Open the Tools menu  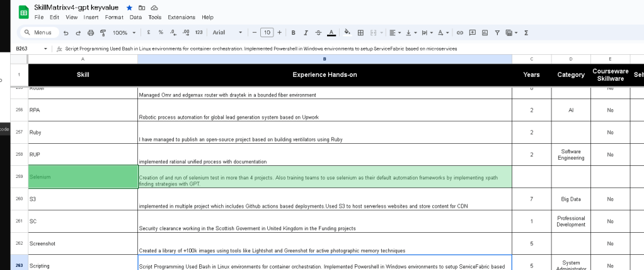pos(155,17)
